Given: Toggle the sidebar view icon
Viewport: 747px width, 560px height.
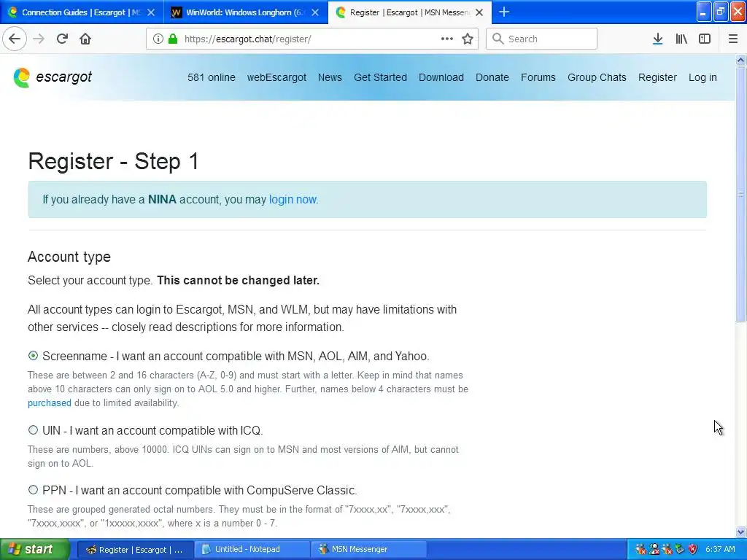Looking at the screenshot, I should pos(705,39).
